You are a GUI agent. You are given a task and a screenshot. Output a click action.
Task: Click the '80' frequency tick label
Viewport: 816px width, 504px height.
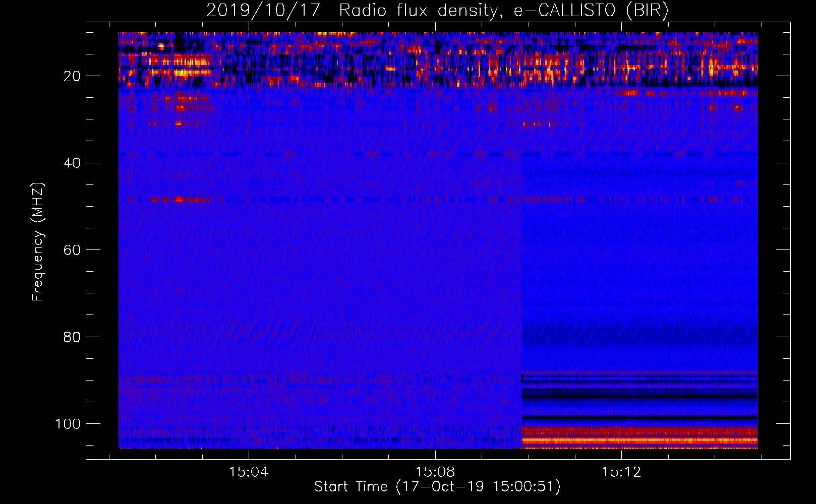(x=72, y=337)
